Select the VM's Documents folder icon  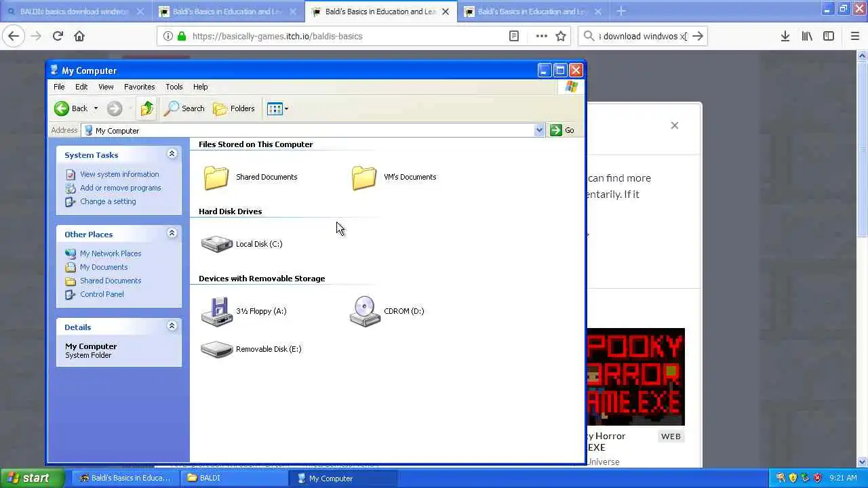364,178
